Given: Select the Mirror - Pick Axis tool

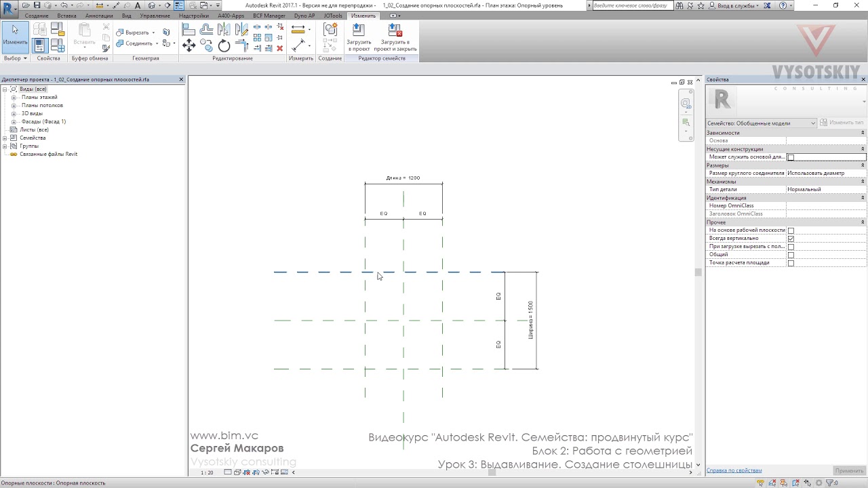Looking at the screenshot, I should click(x=224, y=30).
